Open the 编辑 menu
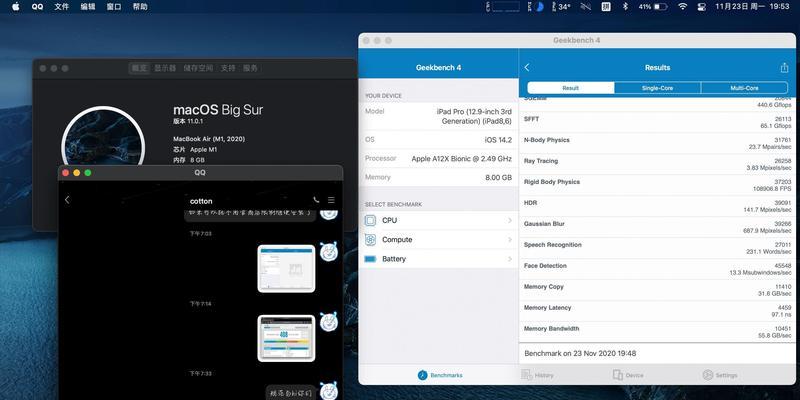Image resolution: width=800 pixels, height=400 pixels. coord(88,7)
